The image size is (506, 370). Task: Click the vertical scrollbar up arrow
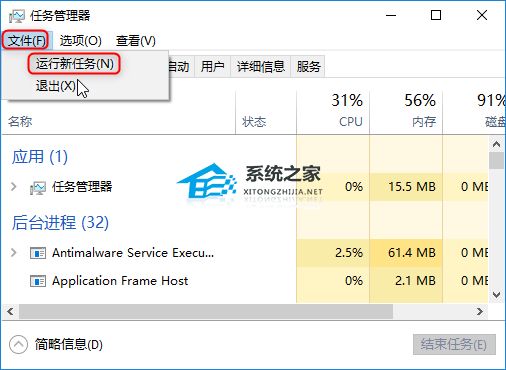(x=496, y=144)
